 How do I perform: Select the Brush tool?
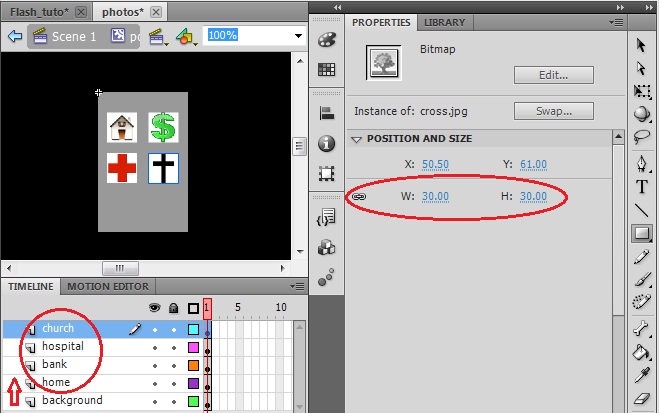tap(642, 279)
